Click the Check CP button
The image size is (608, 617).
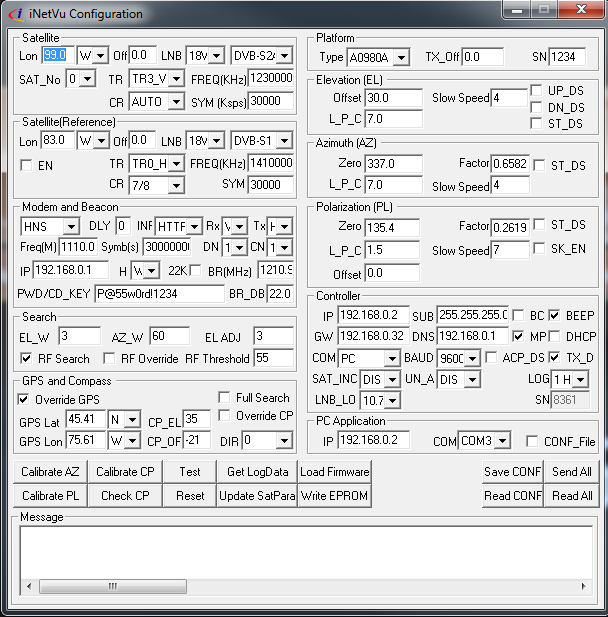click(125, 495)
